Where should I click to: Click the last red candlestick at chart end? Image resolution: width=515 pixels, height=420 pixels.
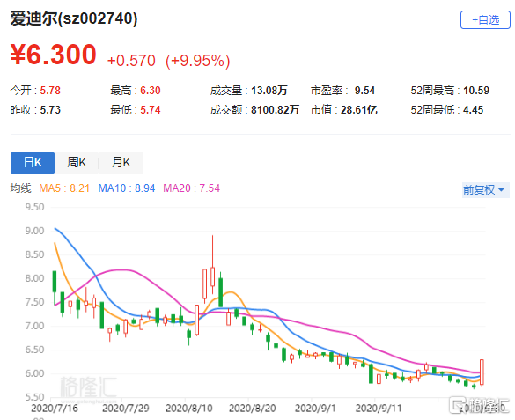click(482, 372)
